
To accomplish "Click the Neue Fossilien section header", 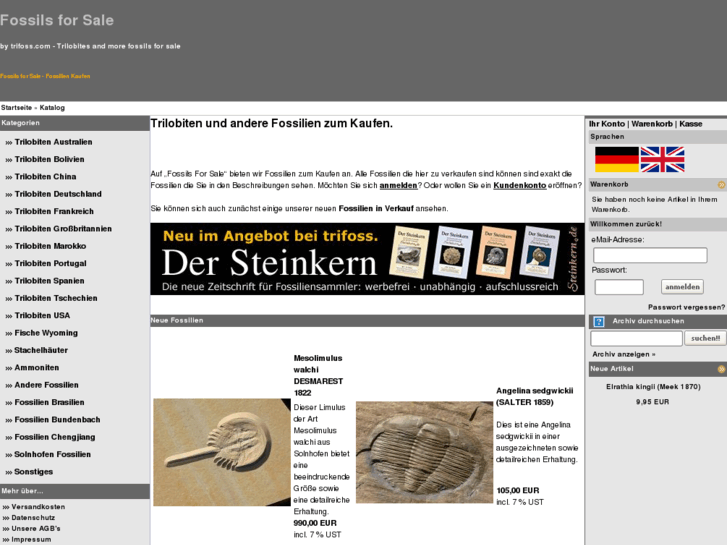I will (367, 321).
